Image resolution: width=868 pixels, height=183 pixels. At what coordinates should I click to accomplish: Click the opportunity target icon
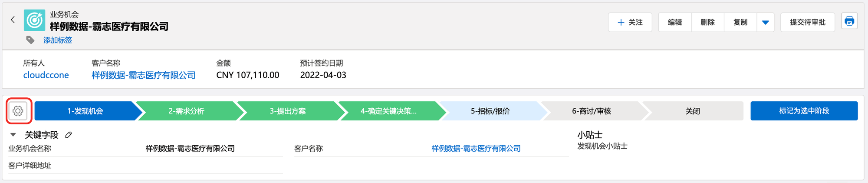tap(34, 20)
